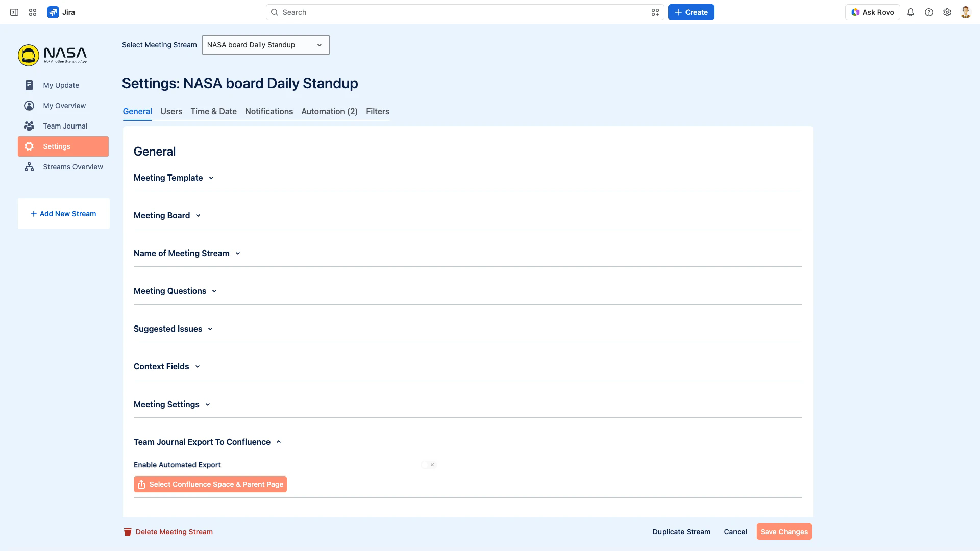This screenshot has height=551, width=980.
Task: Click Select Confluence Space & Parent Page
Action: click(x=210, y=484)
